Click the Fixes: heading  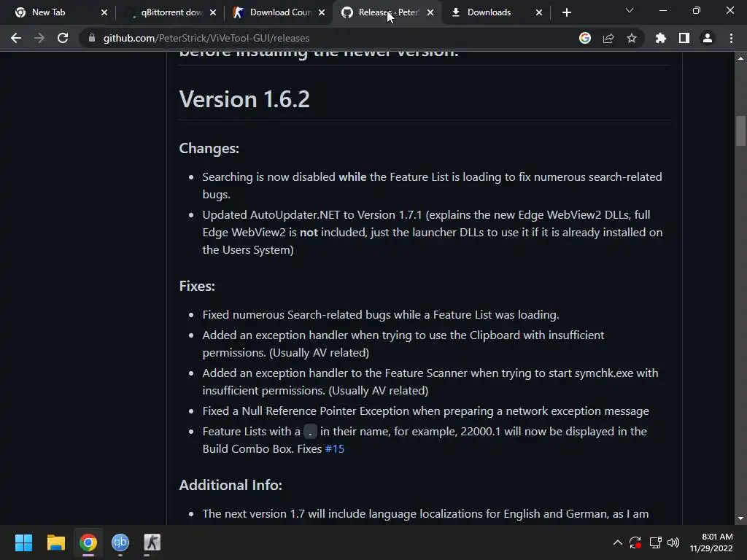[x=197, y=286]
